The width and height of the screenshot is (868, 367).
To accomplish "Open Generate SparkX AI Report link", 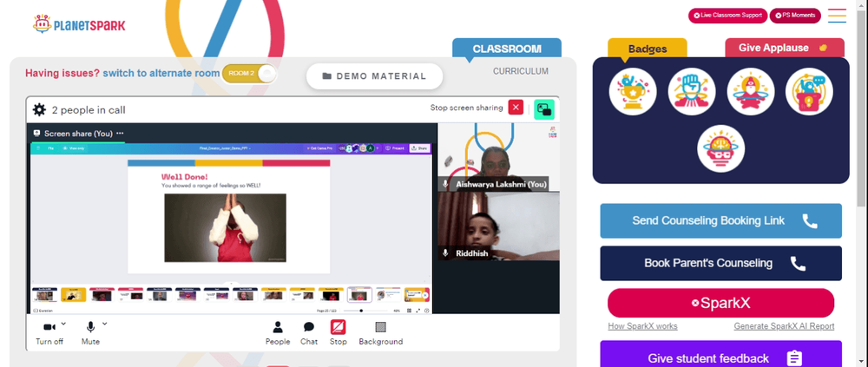I will 784,326.
